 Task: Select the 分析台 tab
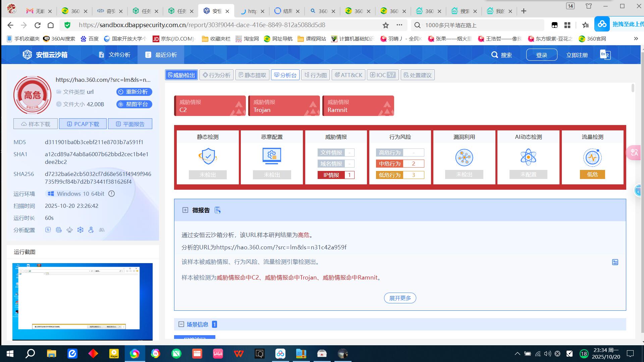click(x=285, y=75)
